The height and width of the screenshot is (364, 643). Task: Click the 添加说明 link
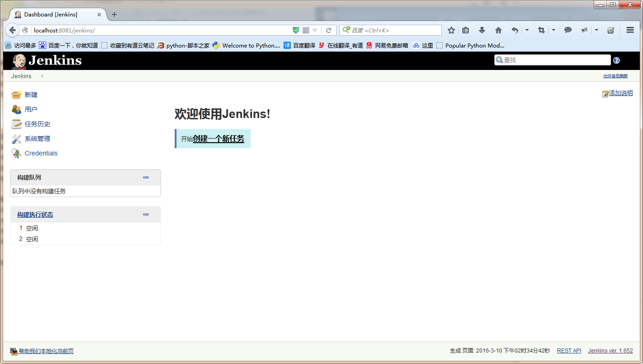tap(621, 93)
